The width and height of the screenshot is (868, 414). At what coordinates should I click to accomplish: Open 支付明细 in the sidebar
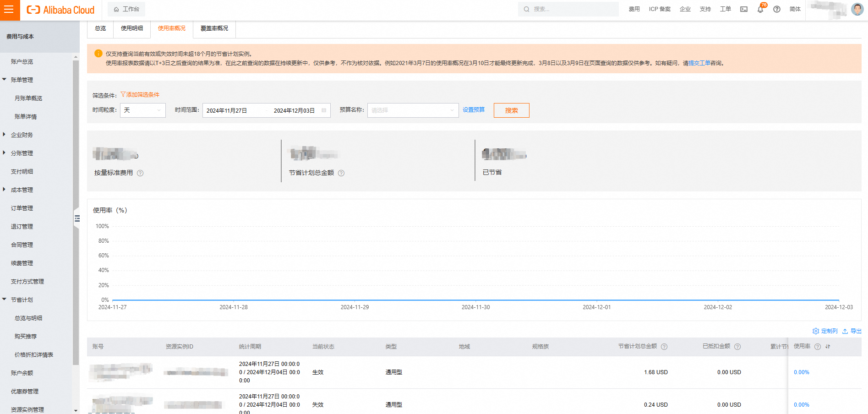[x=22, y=171]
